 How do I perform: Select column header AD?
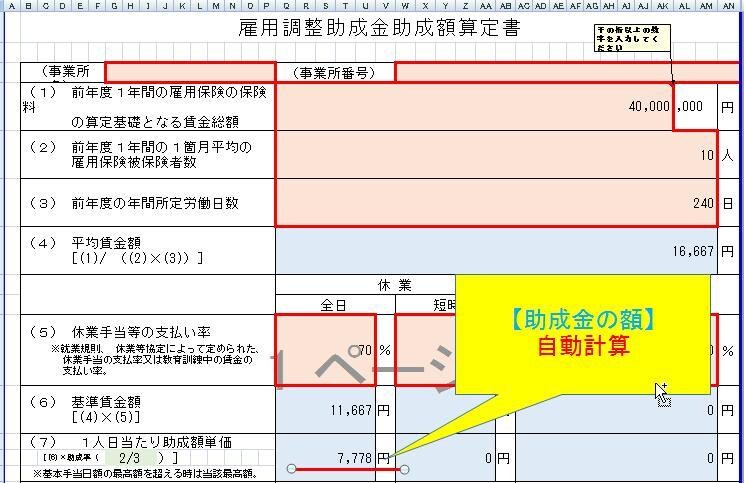point(541,6)
